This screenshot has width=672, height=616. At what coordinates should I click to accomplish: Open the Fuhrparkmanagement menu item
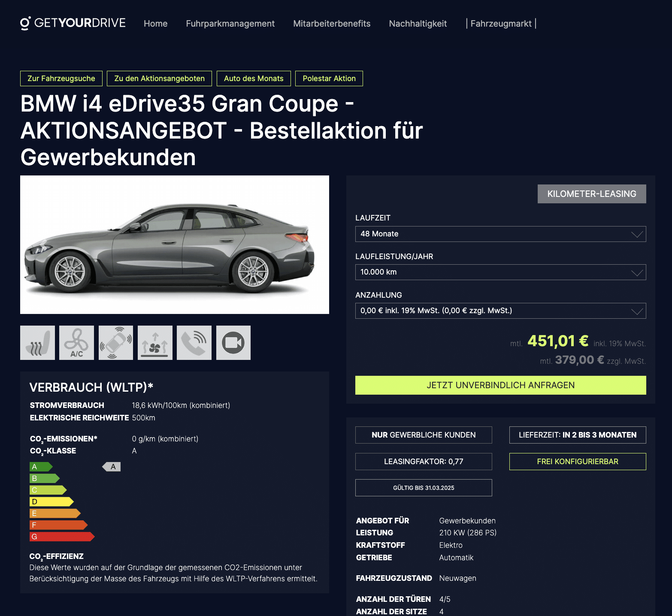[x=230, y=24]
